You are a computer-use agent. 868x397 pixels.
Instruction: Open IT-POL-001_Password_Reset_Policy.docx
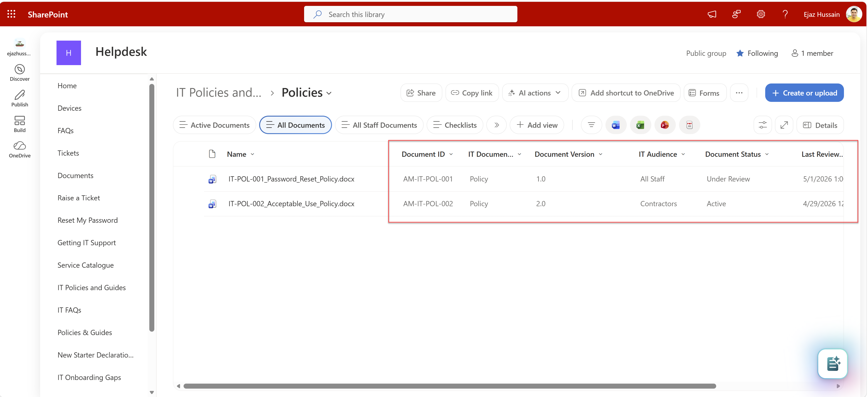(x=291, y=179)
